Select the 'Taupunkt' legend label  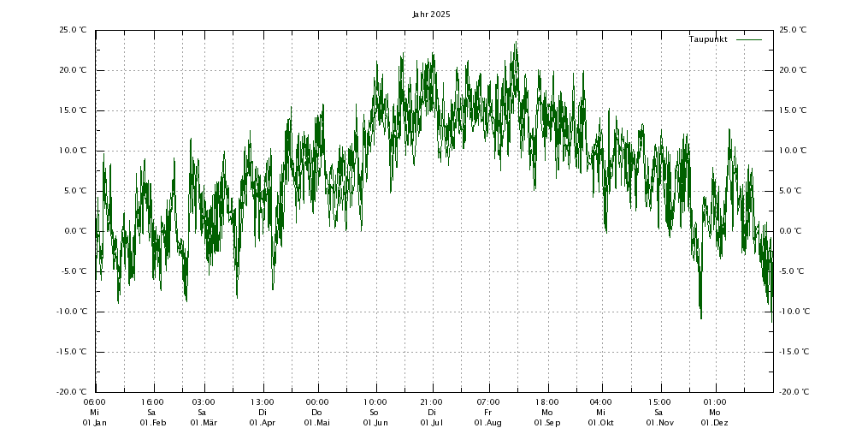[707, 39]
